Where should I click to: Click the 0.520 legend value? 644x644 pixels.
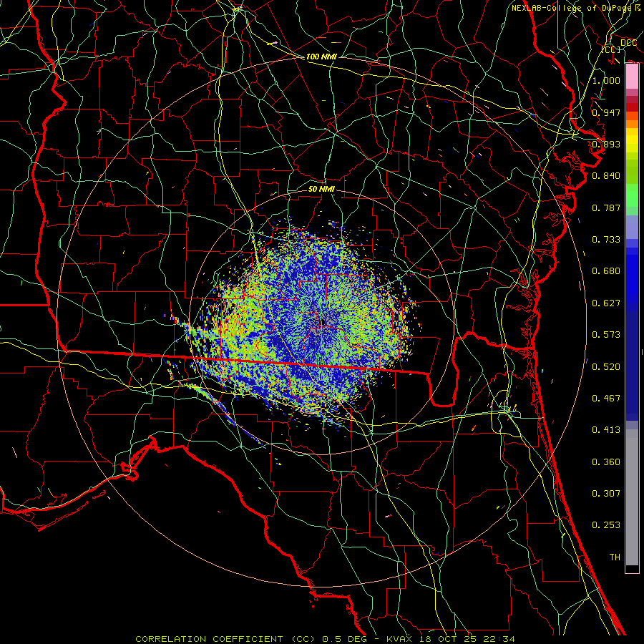606,367
